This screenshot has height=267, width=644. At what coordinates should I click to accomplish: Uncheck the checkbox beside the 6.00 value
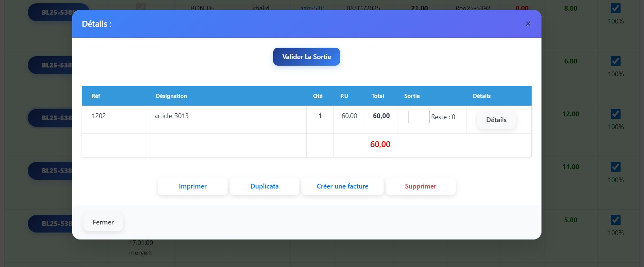pyautogui.click(x=615, y=61)
